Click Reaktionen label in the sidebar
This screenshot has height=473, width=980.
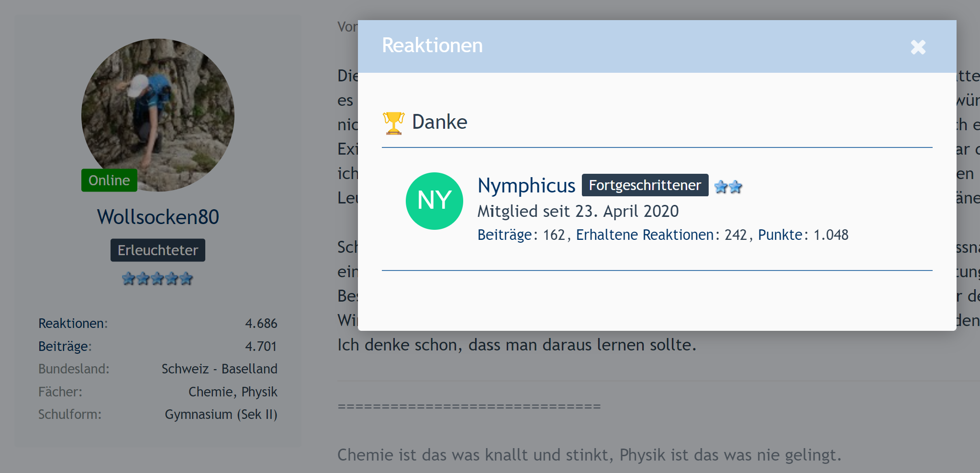point(73,324)
